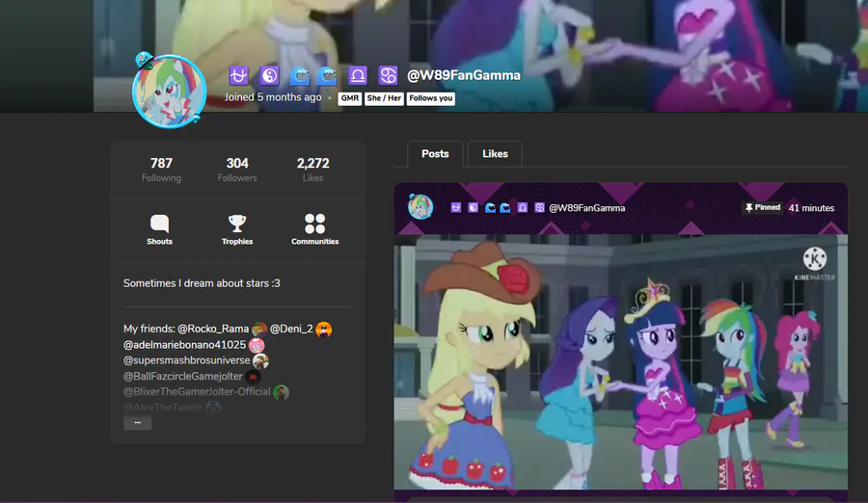868x503 pixels.
Task: Open the Trophies section
Action: 237,229
